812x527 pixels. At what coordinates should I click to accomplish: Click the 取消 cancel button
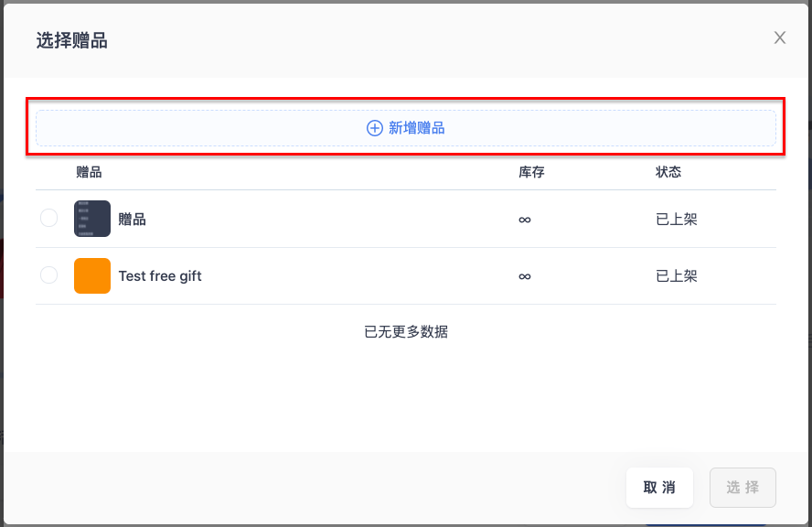pyautogui.click(x=659, y=488)
